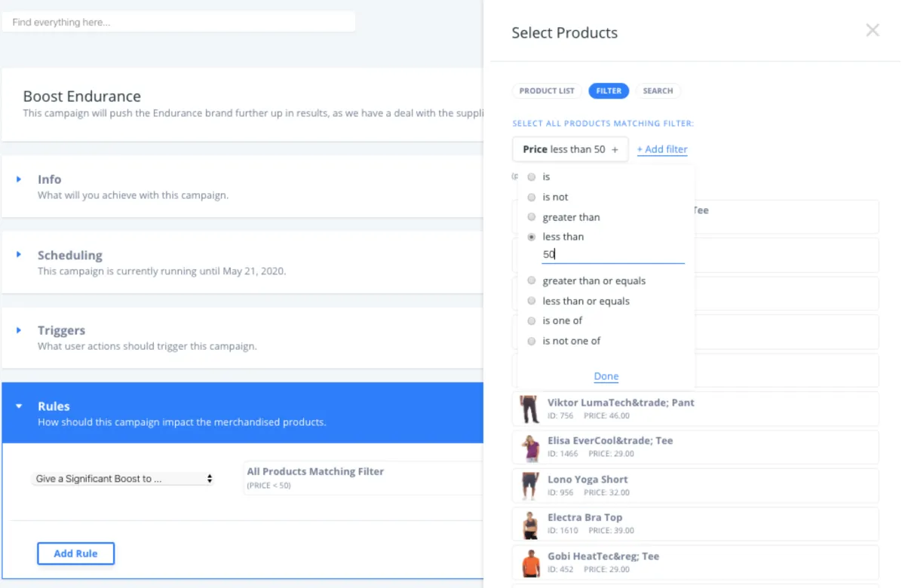Switch to the Search tab

[658, 91]
